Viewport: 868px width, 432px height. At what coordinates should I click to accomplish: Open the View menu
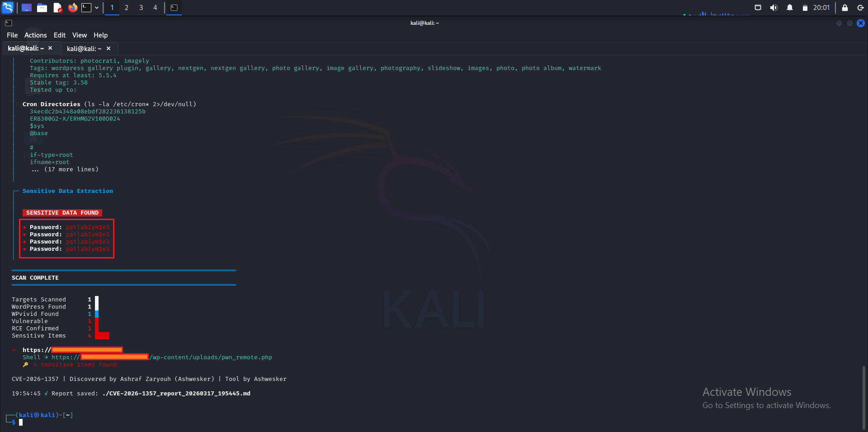79,35
